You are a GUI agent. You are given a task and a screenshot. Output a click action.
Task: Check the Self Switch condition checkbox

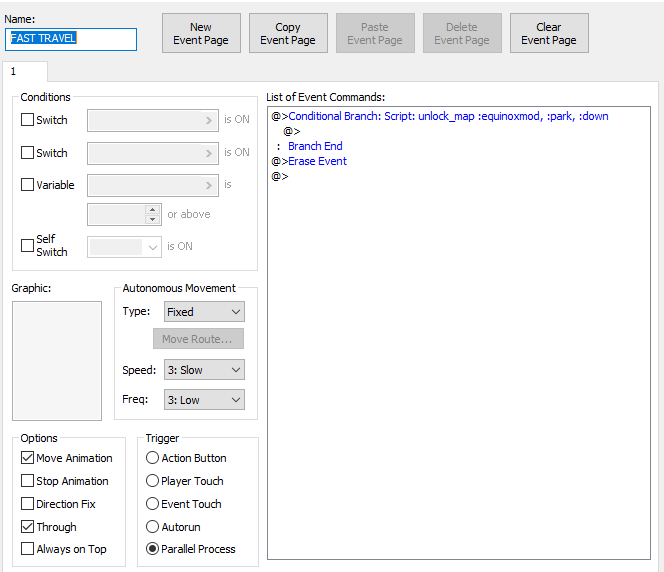click(x=28, y=246)
